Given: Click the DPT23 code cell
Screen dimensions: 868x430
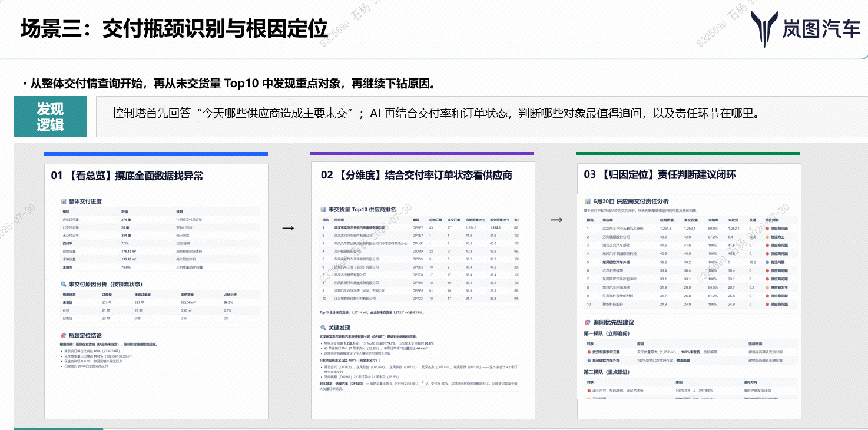Looking at the screenshot, I should tap(418, 299).
